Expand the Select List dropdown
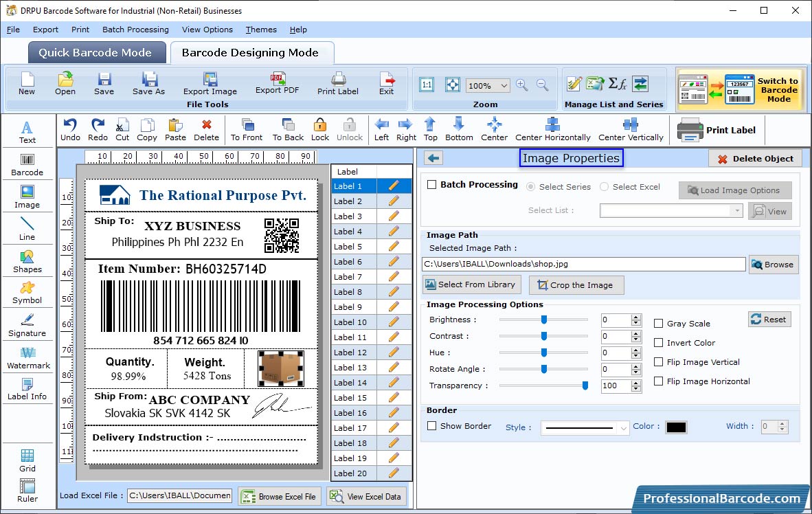Screen dimensions: 812x514 (x=737, y=210)
